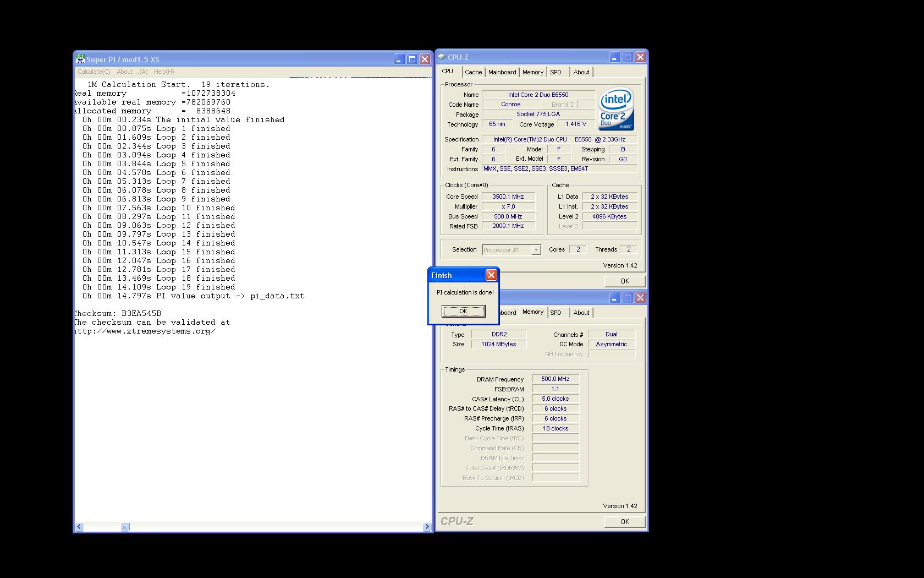The height and width of the screenshot is (578, 924).
Task: Open the About...(A) menu in Super PI
Action: (x=132, y=72)
